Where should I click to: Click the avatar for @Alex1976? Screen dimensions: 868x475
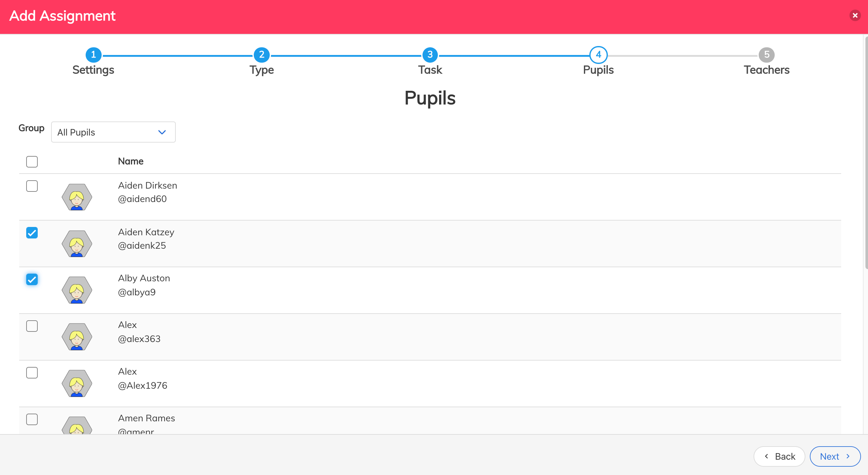pyautogui.click(x=77, y=383)
